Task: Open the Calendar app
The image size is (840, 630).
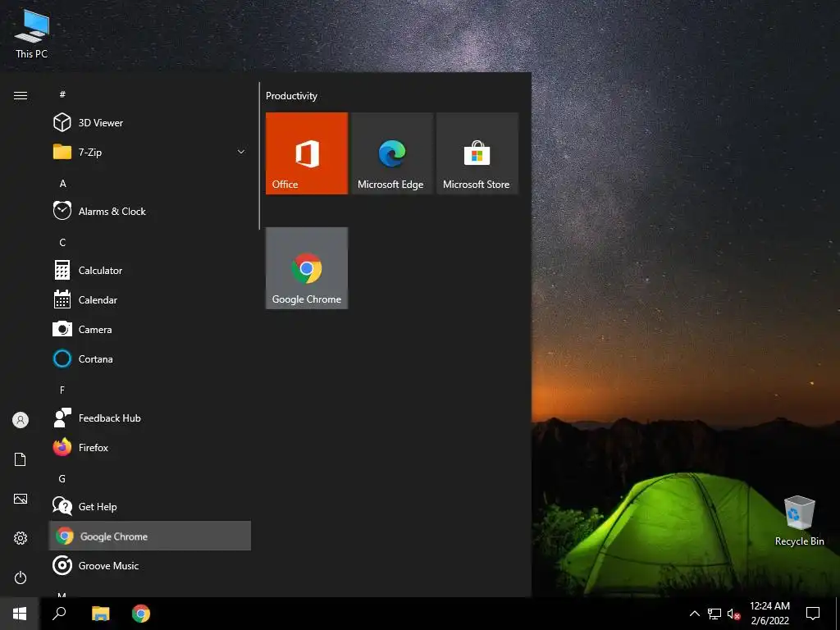Action: click(x=149, y=300)
